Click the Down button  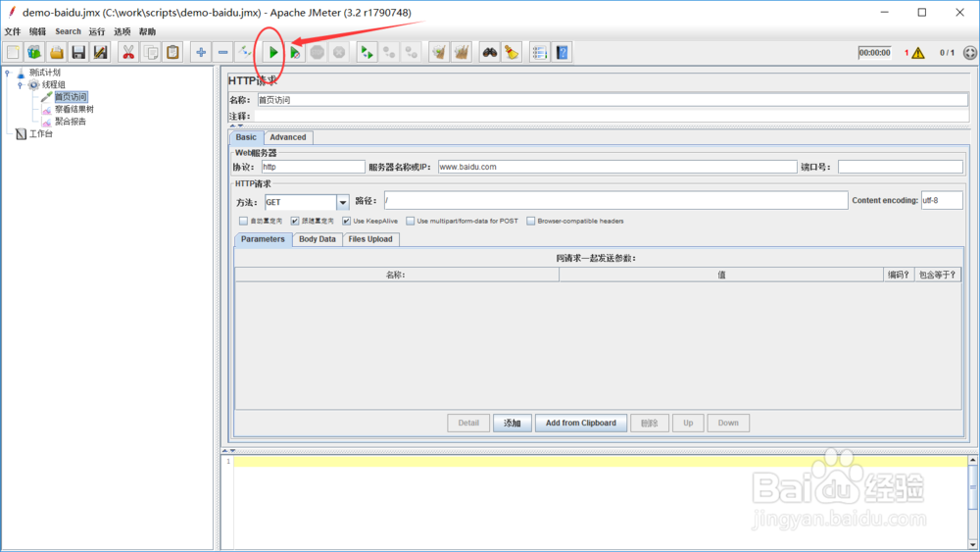[x=728, y=424]
